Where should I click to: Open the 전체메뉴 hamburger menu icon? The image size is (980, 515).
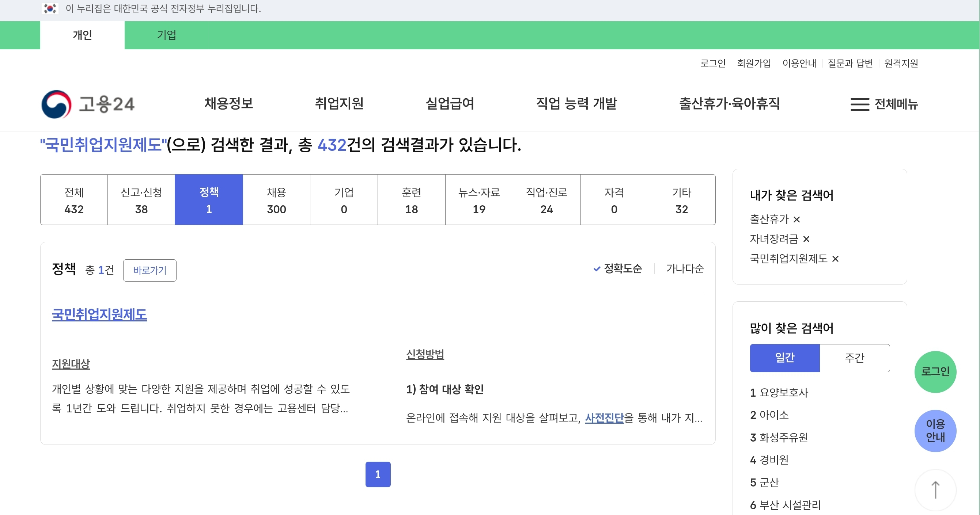(x=859, y=104)
